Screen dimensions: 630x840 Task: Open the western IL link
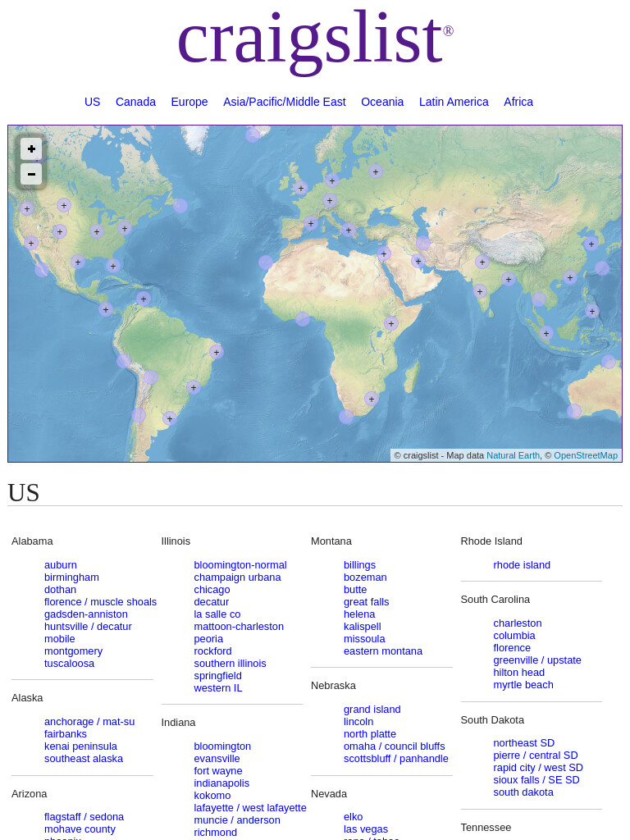pos(218,688)
